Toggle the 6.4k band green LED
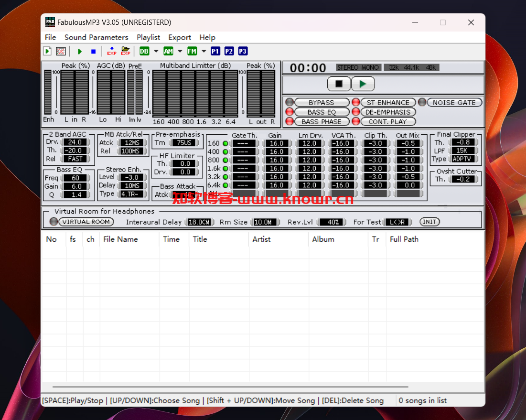This screenshot has height=420, width=526. pyautogui.click(x=225, y=185)
